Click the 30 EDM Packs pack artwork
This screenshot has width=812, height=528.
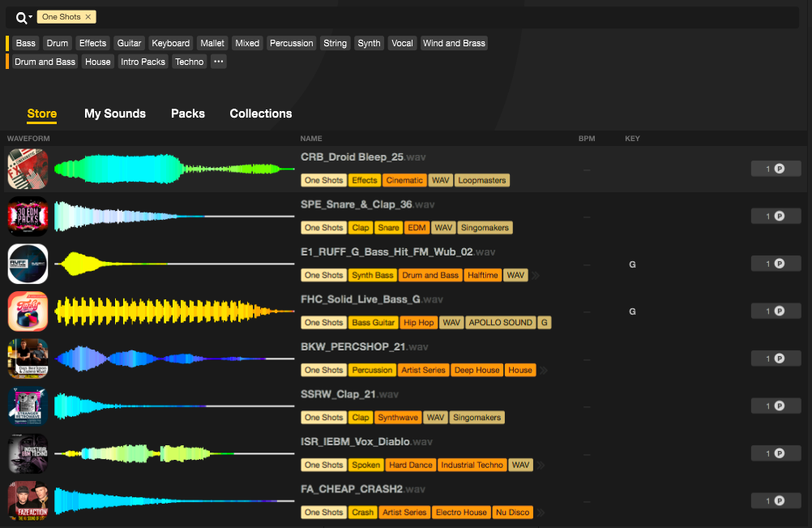click(x=28, y=216)
